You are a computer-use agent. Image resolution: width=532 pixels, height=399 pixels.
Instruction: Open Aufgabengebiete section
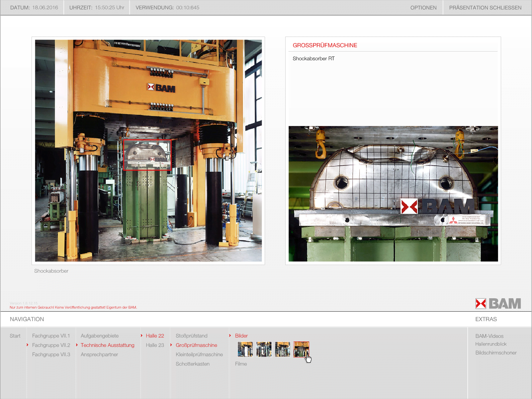pos(99,336)
